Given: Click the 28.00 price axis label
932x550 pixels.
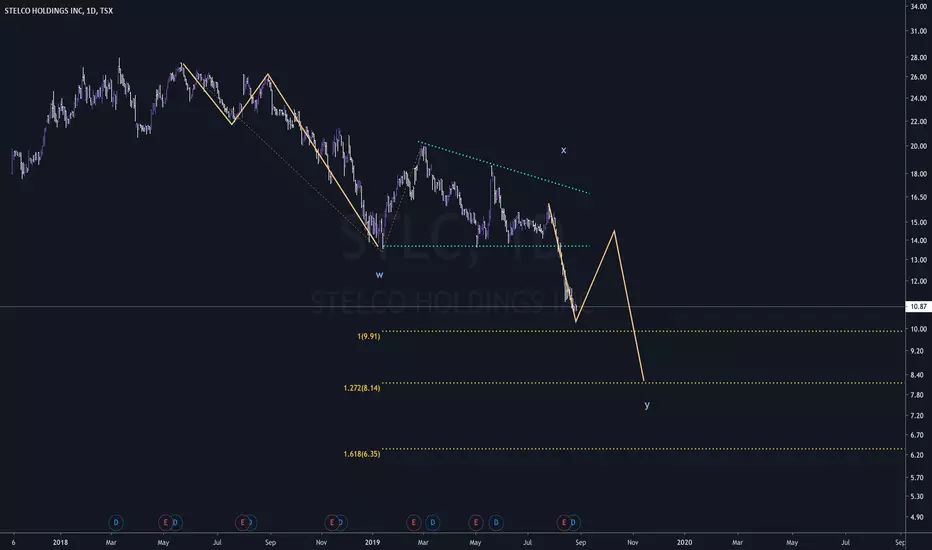Looking at the screenshot, I should tap(918, 58).
